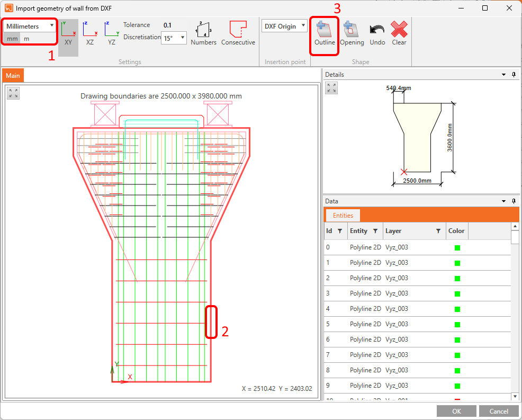Undo the last shape action

coord(377,33)
